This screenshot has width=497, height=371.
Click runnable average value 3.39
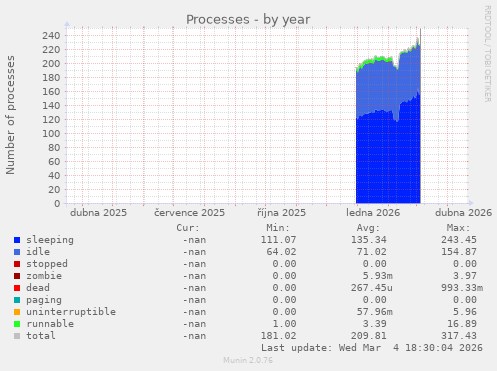(x=374, y=324)
